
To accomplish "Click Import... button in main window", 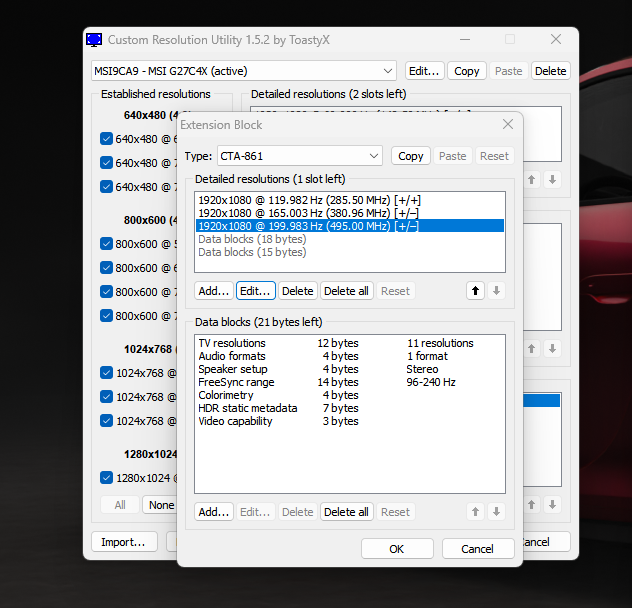I will point(123,542).
